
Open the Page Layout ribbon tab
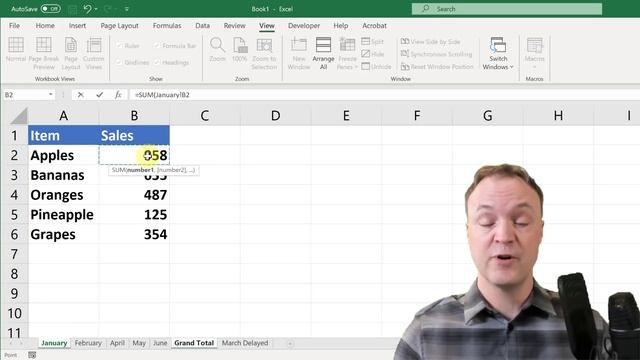[x=120, y=25]
